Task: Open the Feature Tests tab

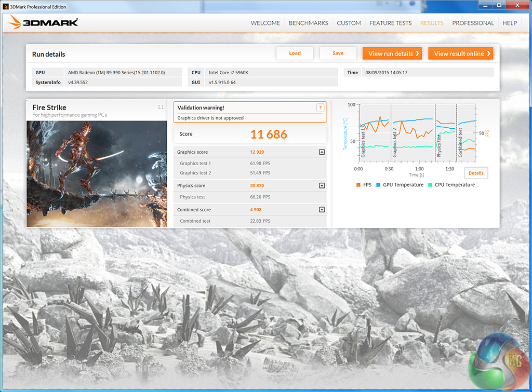Action: [390, 23]
